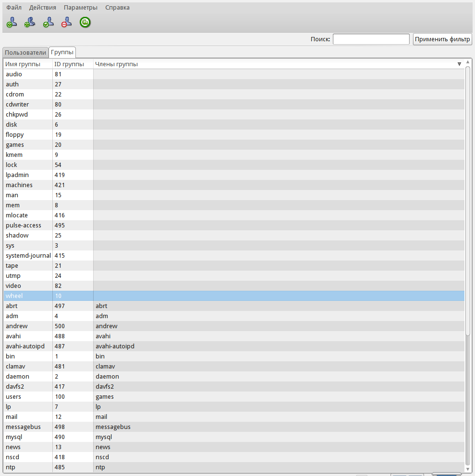Switch to the Пользователи tab

(x=25, y=52)
